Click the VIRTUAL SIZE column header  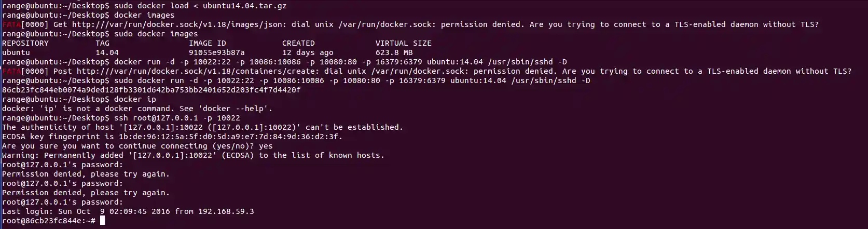point(403,43)
